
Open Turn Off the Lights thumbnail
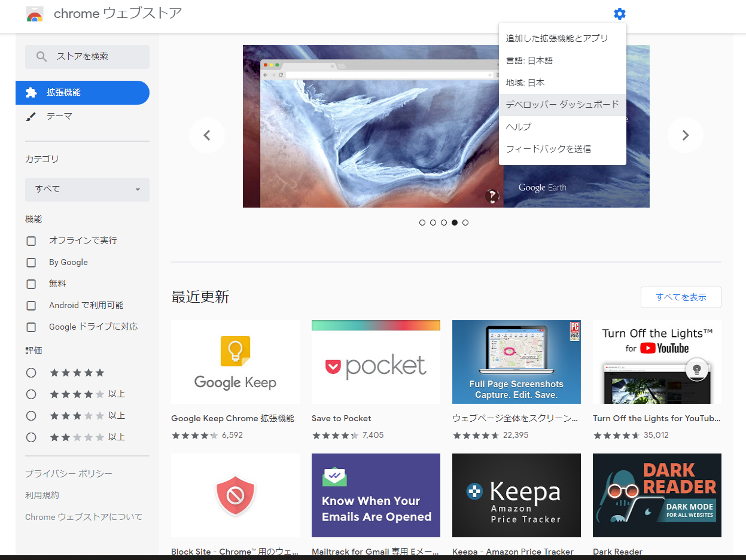(x=657, y=362)
